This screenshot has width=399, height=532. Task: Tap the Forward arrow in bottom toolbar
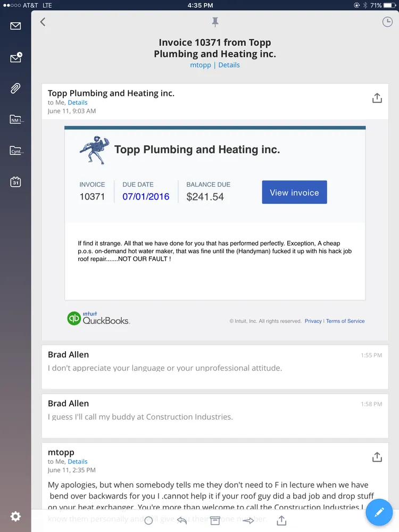coord(249,521)
